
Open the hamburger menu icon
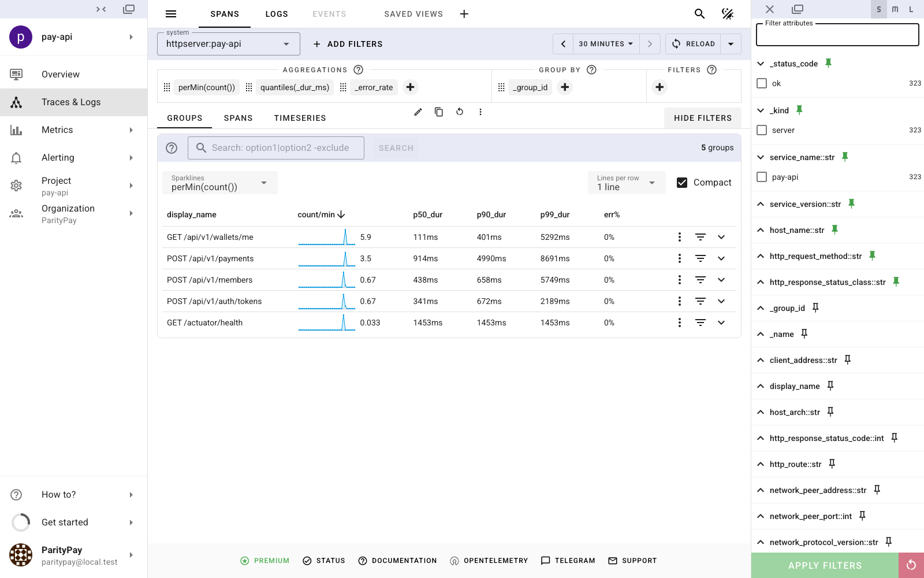click(171, 14)
